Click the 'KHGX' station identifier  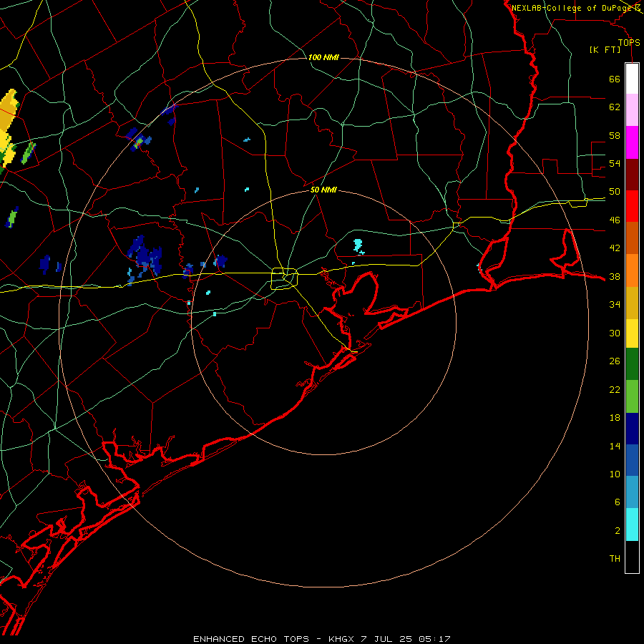[x=341, y=639]
